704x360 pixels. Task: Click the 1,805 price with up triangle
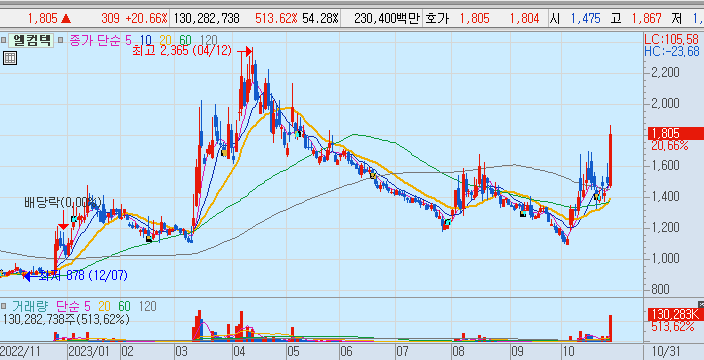coord(49,18)
